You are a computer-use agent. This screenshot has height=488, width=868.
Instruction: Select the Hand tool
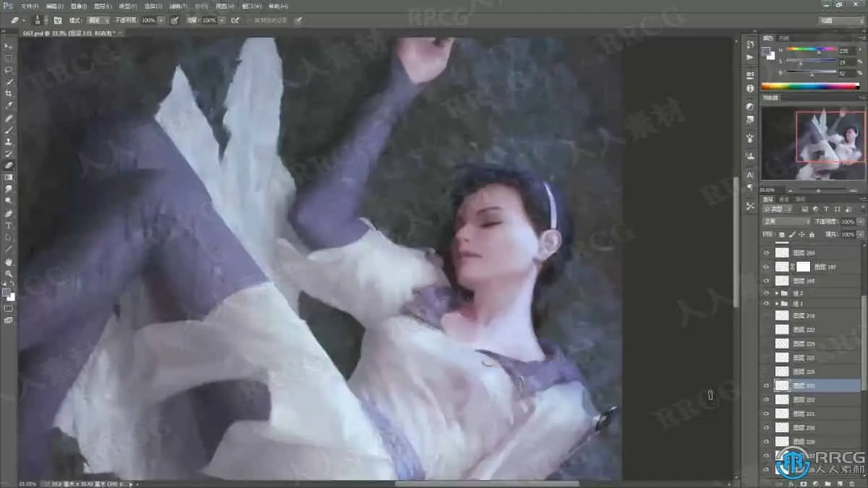coord(9,262)
